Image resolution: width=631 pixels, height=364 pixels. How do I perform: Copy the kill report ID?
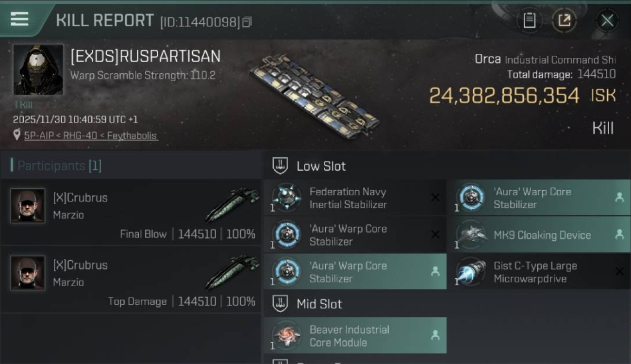pos(247,22)
